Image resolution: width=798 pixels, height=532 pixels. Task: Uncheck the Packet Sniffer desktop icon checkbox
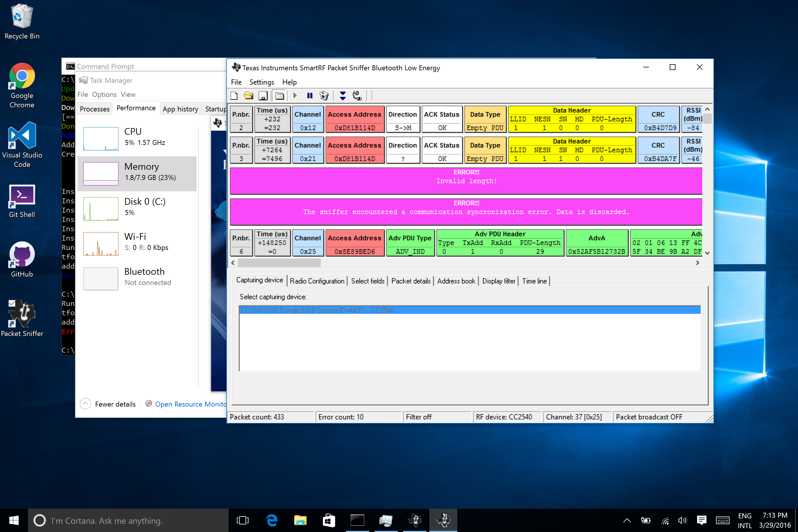12,303
